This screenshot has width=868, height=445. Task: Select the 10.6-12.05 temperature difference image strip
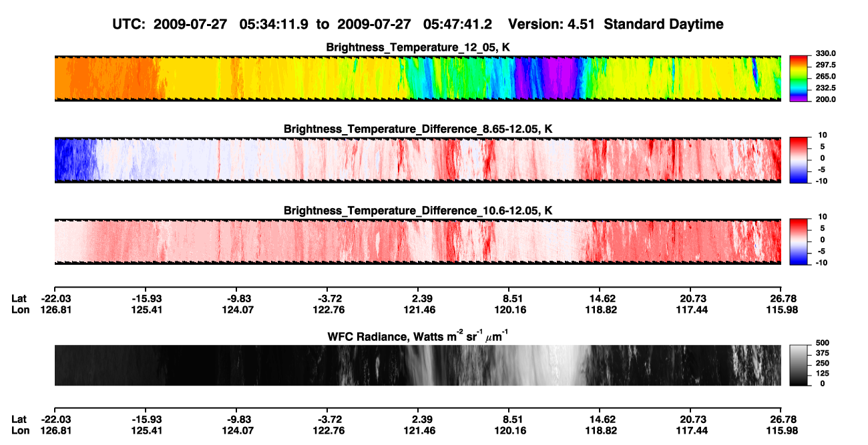417,242
